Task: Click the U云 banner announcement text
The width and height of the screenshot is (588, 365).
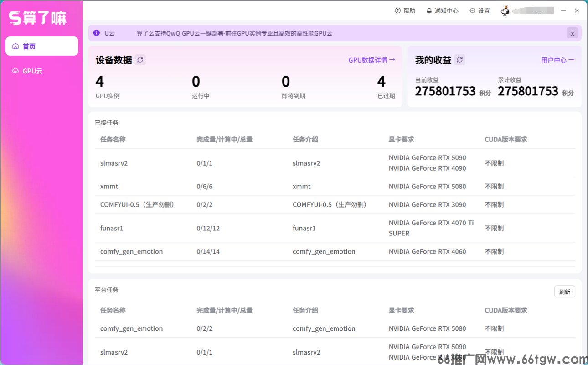Action: pyautogui.click(x=234, y=33)
